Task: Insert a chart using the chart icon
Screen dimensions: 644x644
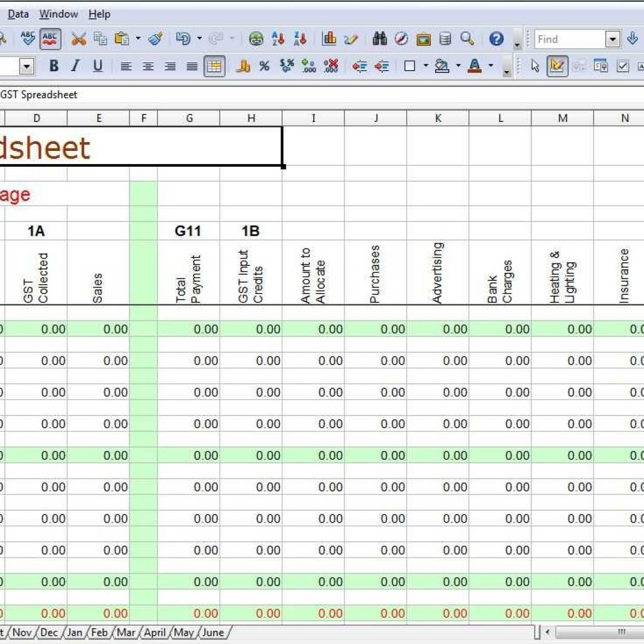Action: point(330,38)
